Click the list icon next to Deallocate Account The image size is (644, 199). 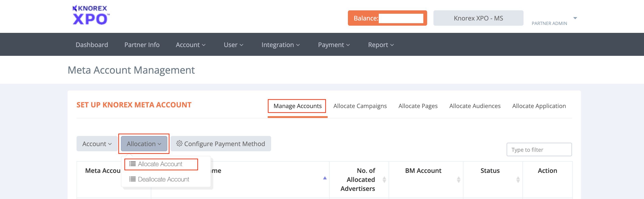[132, 179]
